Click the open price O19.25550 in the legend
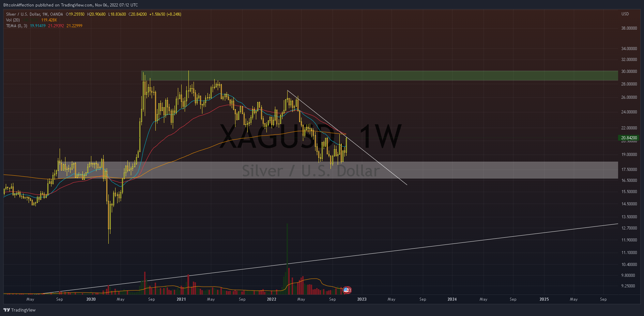Screen dimensions: 644x316 click(75, 14)
